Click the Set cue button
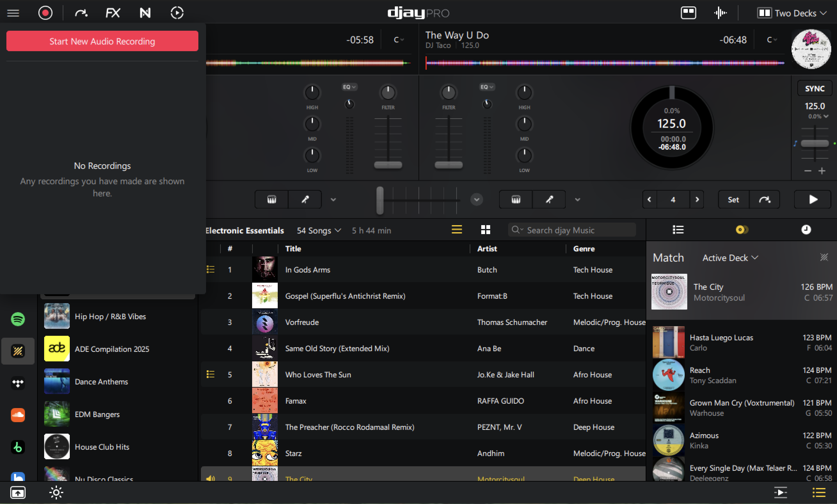Screen dimensions: 837x504 733,200
